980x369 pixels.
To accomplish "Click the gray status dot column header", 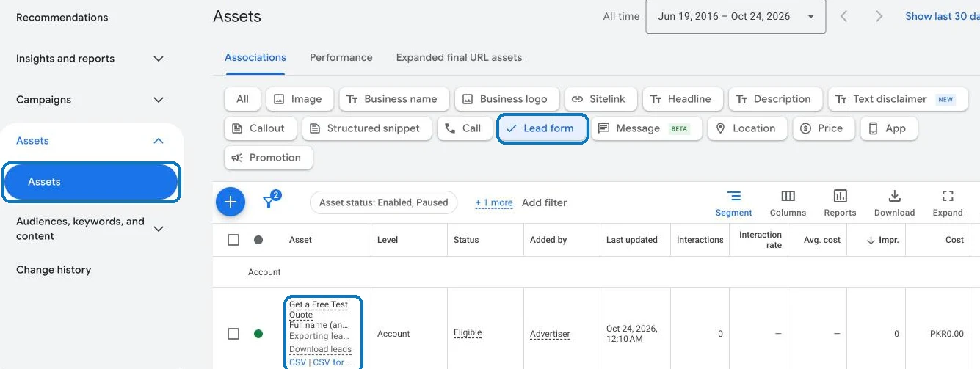I will [x=258, y=240].
